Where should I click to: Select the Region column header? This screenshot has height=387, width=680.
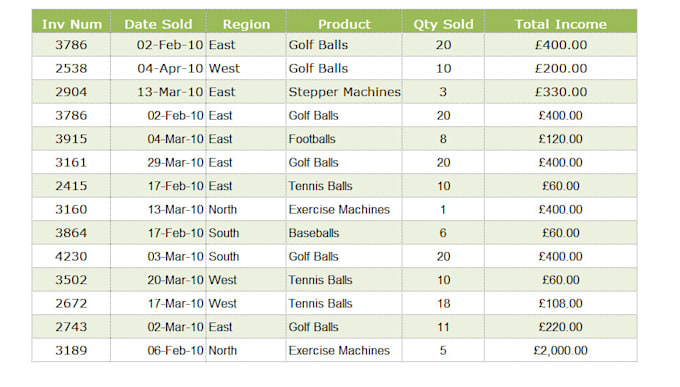click(x=246, y=22)
